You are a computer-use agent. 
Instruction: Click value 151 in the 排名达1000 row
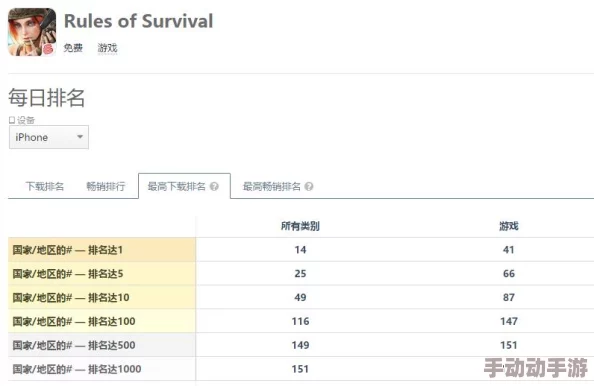tap(300, 369)
